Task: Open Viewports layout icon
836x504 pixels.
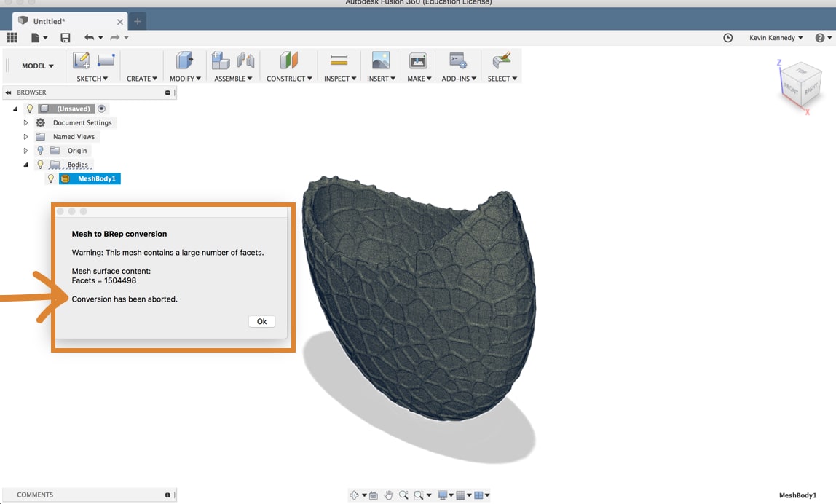Action: 478,495
